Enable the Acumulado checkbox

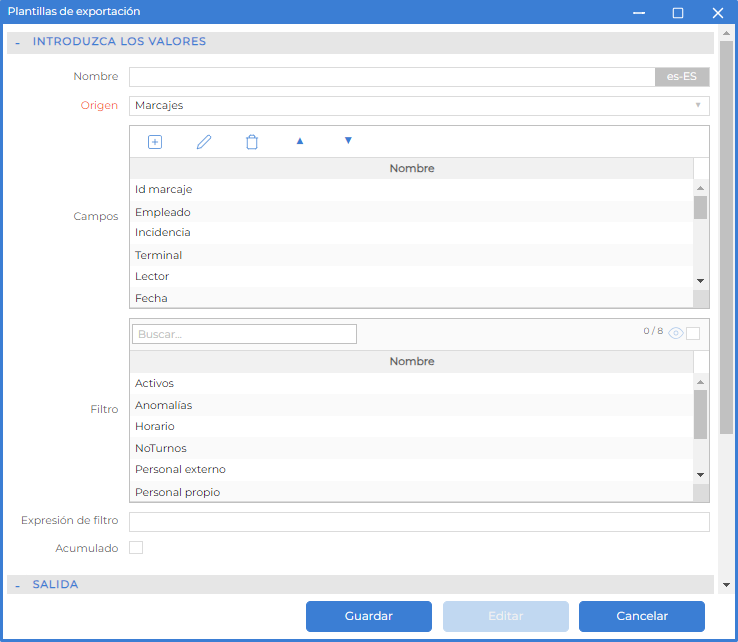pos(136,547)
